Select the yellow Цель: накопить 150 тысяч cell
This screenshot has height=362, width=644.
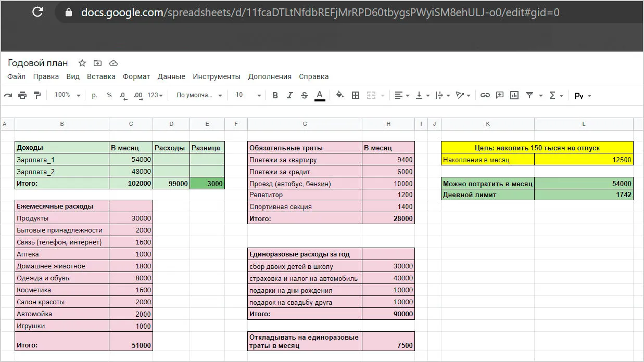coord(537,148)
